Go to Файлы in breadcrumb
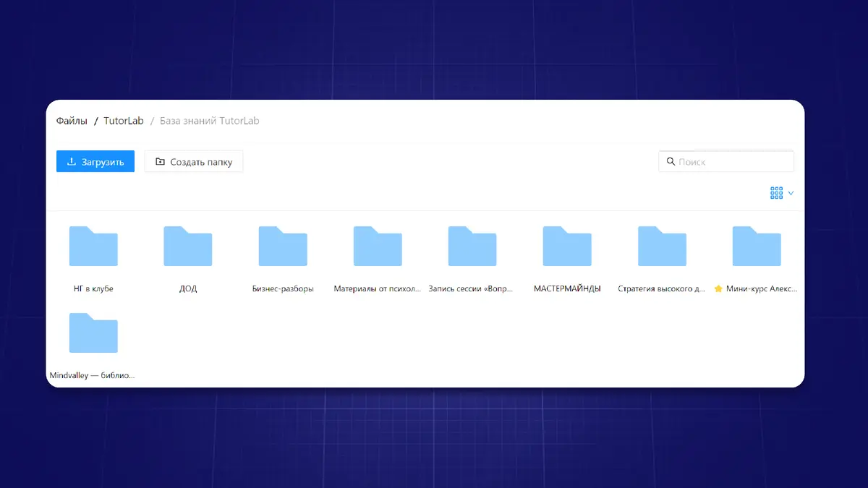868x488 pixels. click(72, 121)
